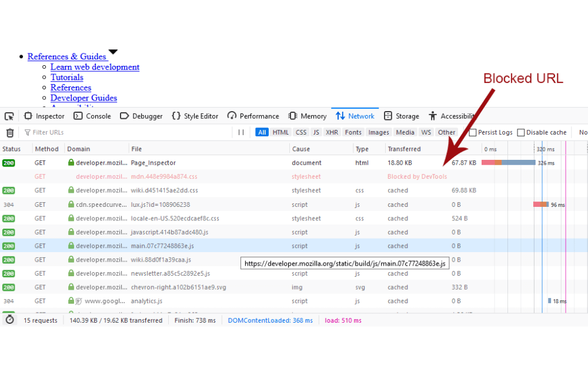This screenshot has width=588, height=382.
Task: Click the performance analysis stopwatch icon
Action: (10, 320)
